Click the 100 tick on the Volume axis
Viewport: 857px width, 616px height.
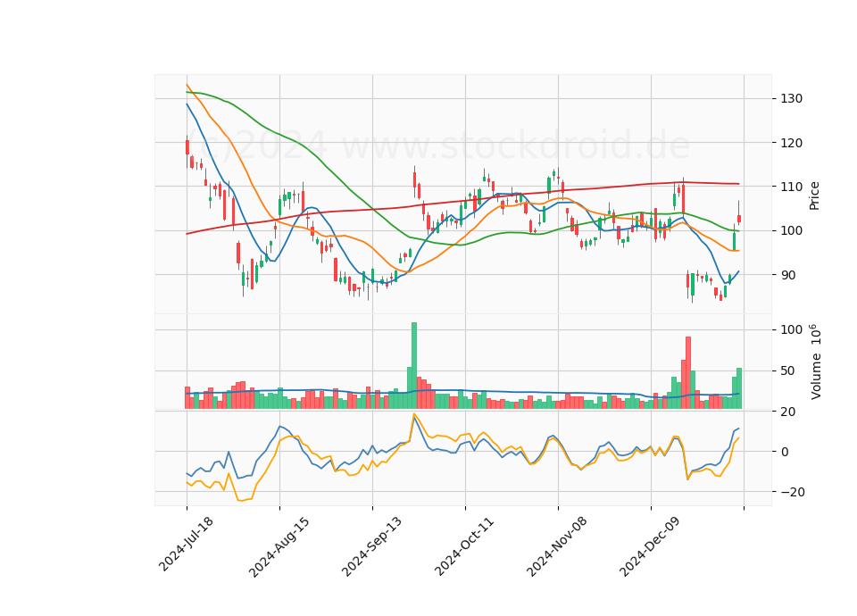tap(792, 329)
